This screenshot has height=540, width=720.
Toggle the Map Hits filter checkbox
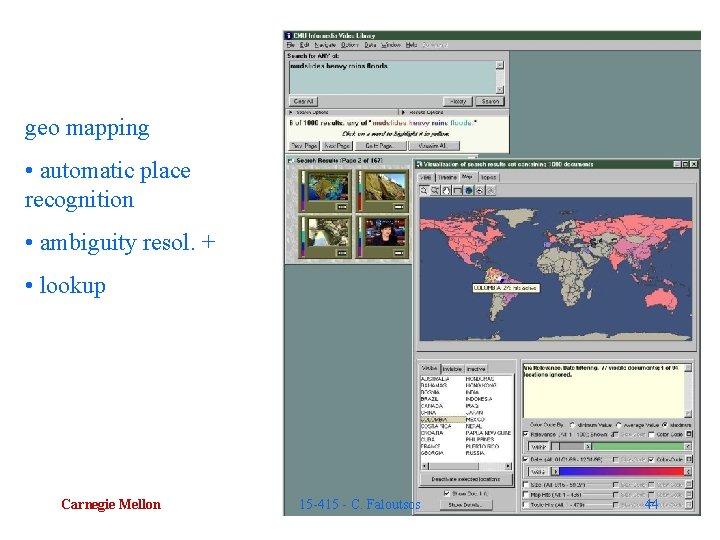(526, 495)
